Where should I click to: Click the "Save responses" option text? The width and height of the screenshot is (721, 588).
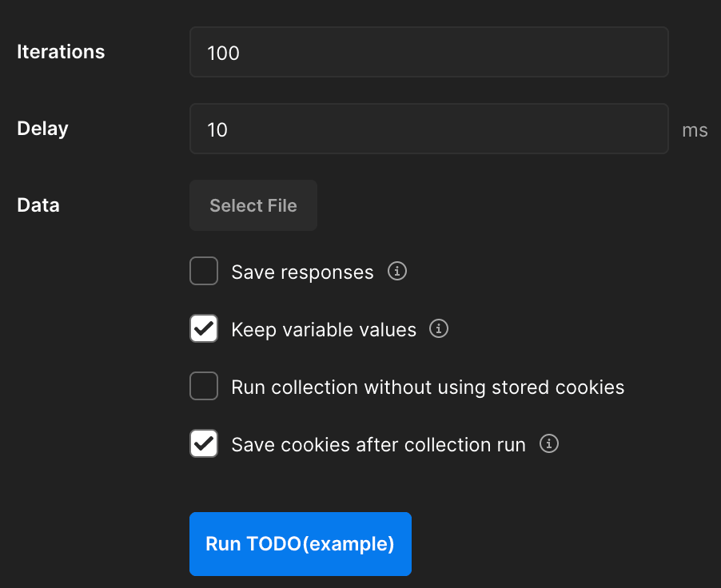302,272
